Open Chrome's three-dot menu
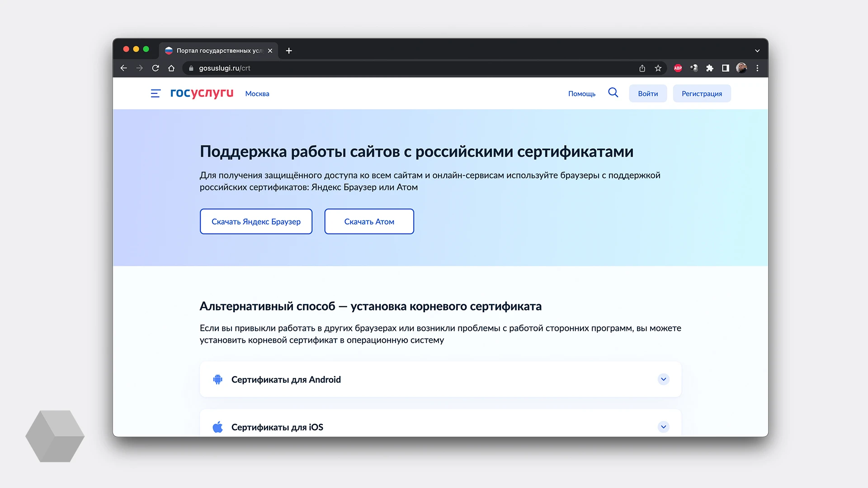The image size is (868, 488). pos(758,68)
